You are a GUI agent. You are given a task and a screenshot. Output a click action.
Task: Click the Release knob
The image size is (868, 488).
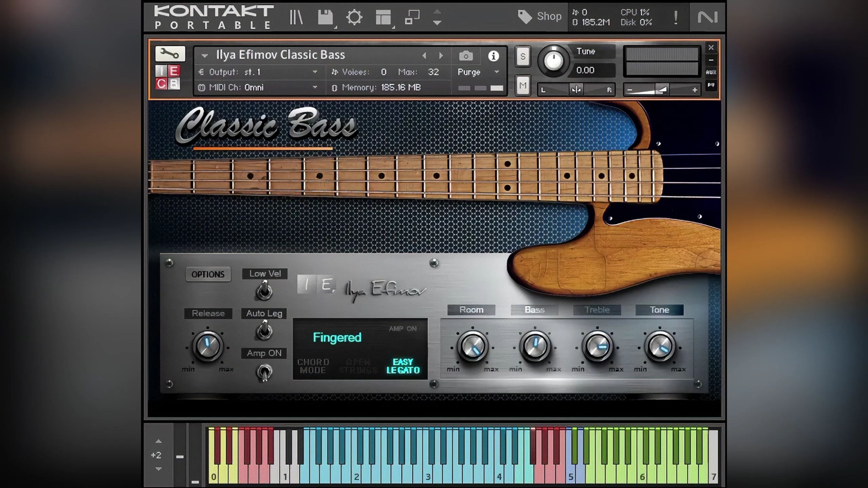[208, 346]
